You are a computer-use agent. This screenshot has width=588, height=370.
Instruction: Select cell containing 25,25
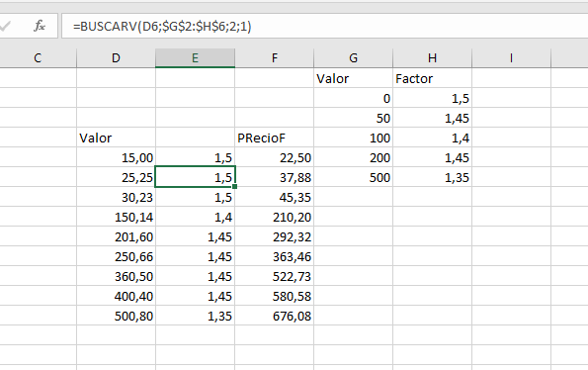116,177
